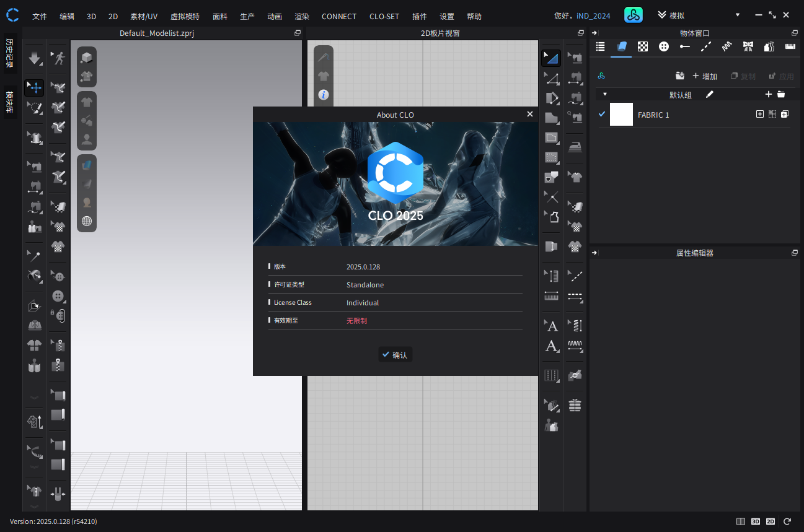
Task: Click the open folder icon beside Add
Action: [679, 76]
